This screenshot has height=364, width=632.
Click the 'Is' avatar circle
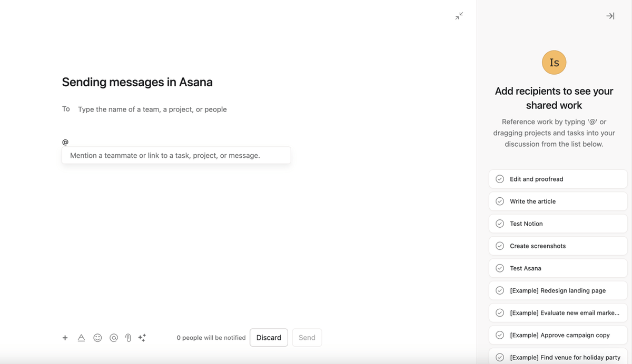554,62
